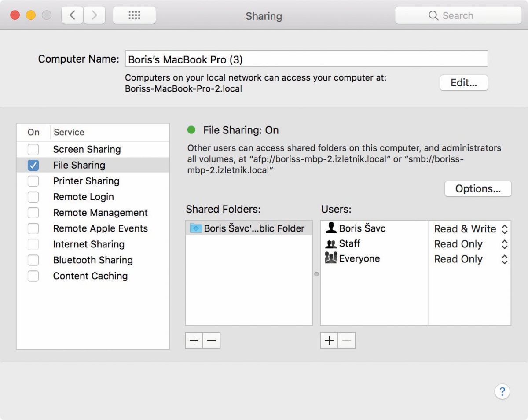The image size is (528, 420).
Task: Click the Edit... button
Action: tap(464, 83)
